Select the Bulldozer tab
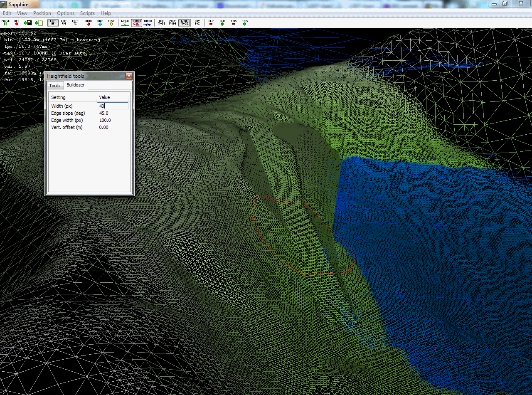Viewport: 532px width, 395px height. point(75,85)
